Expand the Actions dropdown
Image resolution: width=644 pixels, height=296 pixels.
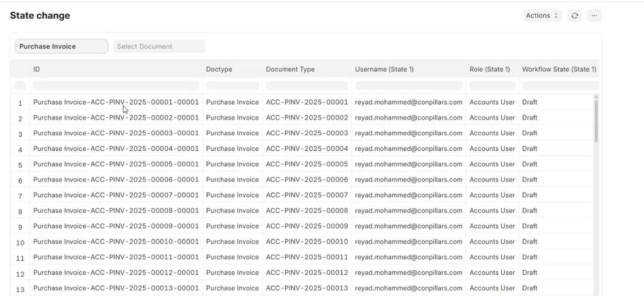(x=542, y=16)
